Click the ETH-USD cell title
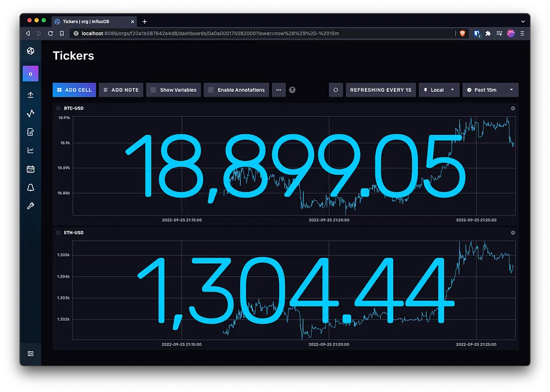The width and height of the screenshot is (550, 392). pyautogui.click(x=74, y=233)
